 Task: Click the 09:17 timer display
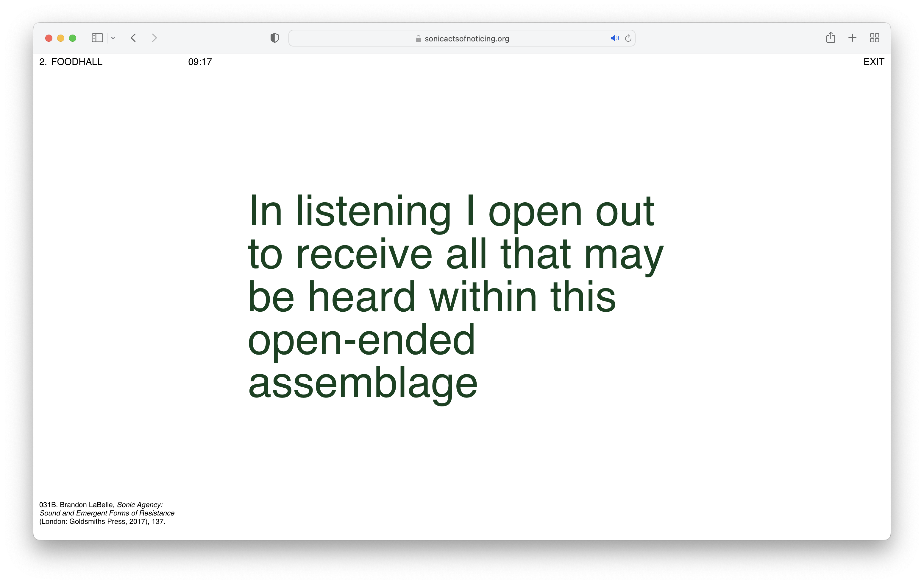coord(200,61)
